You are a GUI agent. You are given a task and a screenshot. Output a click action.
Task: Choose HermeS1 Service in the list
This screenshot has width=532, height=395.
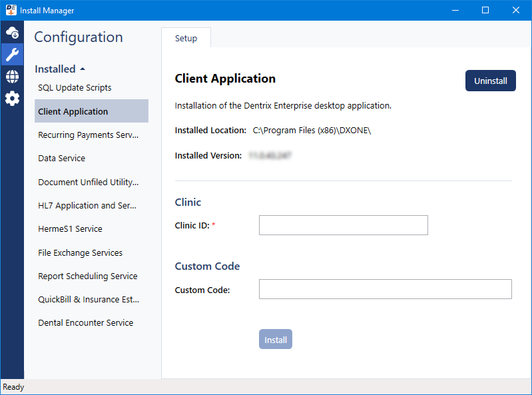point(70,229)
